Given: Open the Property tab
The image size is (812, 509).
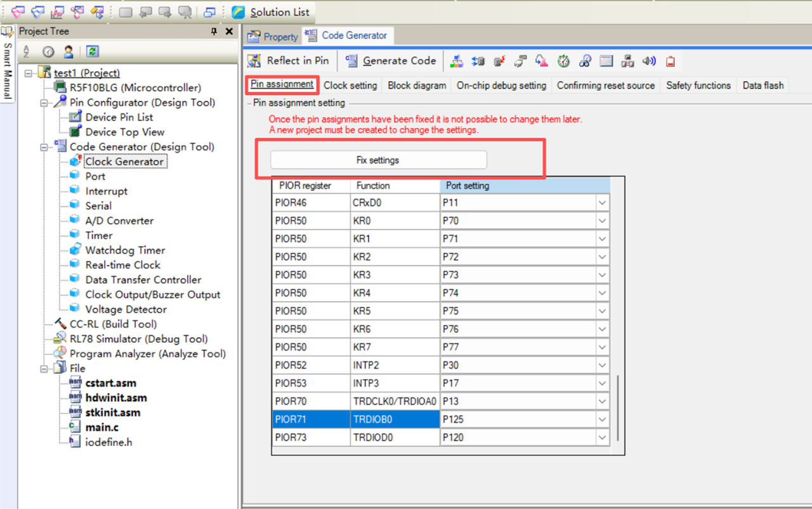Looking at the screenshot, I should coord(273,37).
